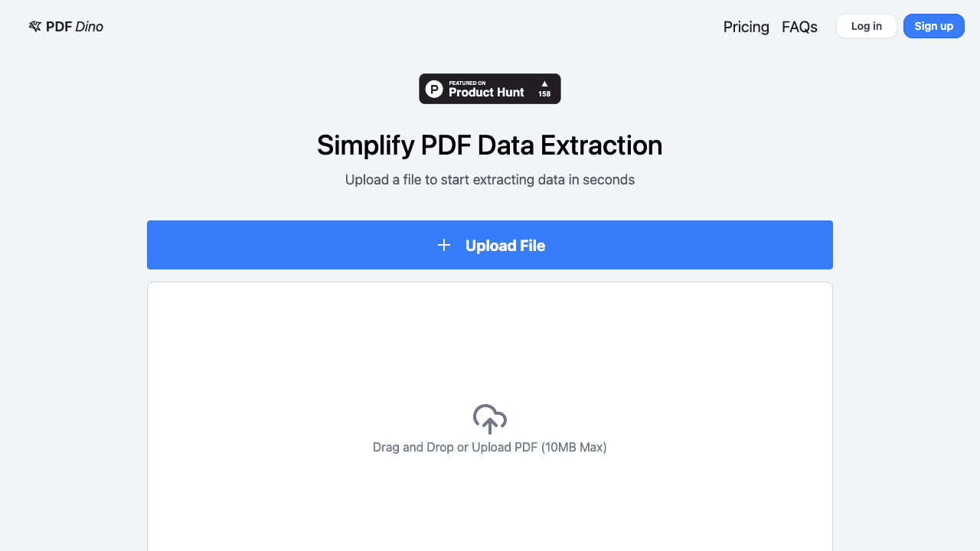
Task: Click the "Product Hunt" text on the badge
Action: coord(486,93)
